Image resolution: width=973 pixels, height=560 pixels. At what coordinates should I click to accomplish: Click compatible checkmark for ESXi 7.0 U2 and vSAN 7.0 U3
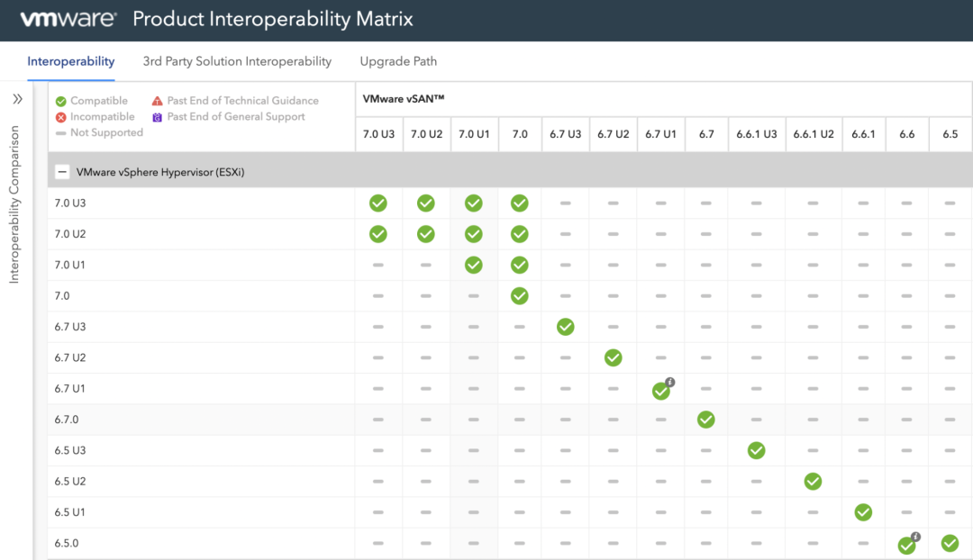377,234
